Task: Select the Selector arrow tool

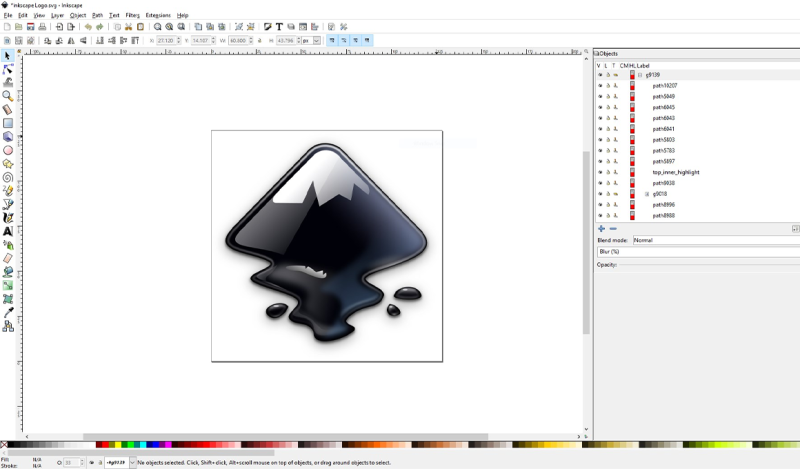Action: (x=8, y=56)
